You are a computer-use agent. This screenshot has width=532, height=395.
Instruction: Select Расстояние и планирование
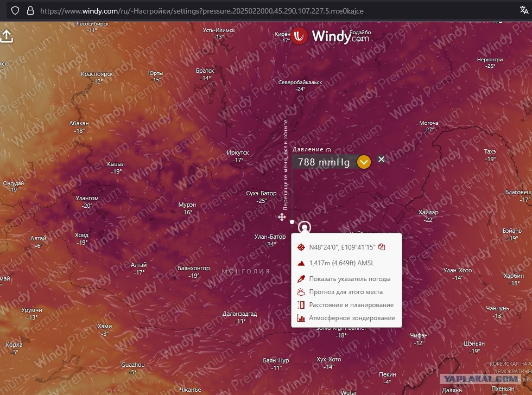click(351, 305)
